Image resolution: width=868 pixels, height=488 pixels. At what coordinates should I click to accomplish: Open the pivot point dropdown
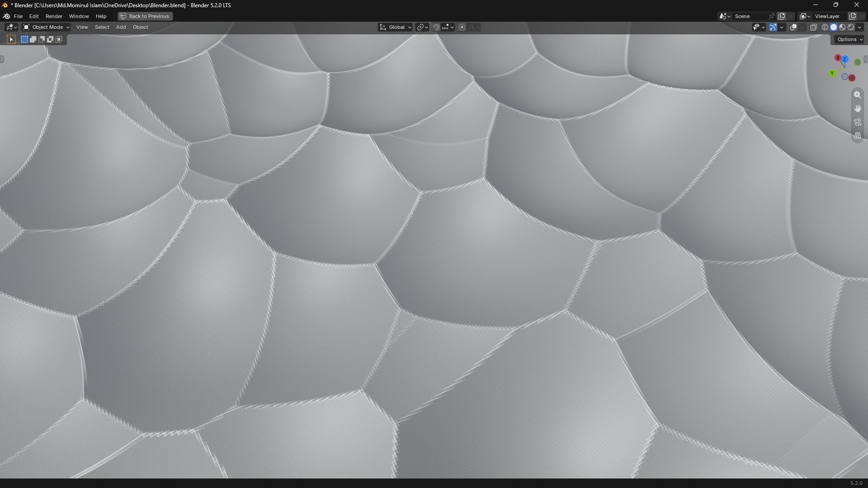422,27
